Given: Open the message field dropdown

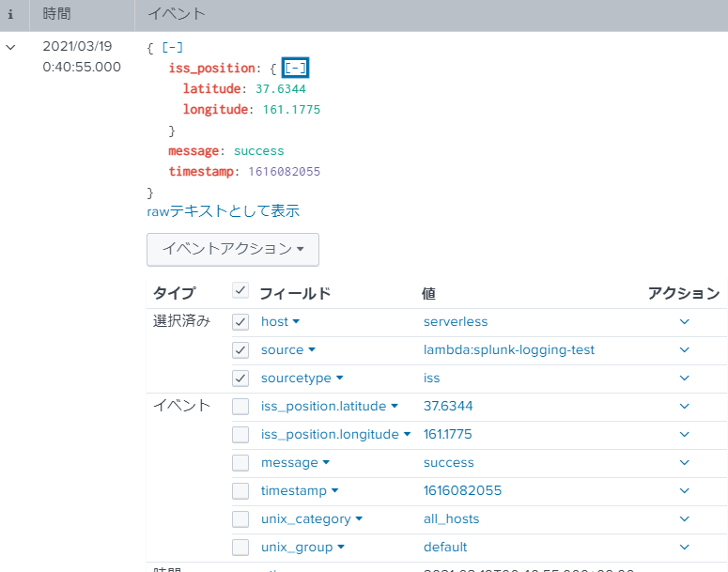Looking at the screenshot, I should click(x=295, y=463).
